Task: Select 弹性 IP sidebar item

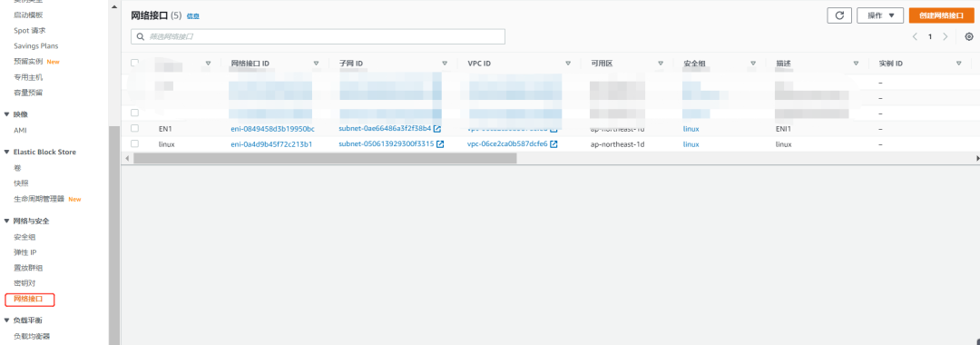Action: (x=25, y=252)
